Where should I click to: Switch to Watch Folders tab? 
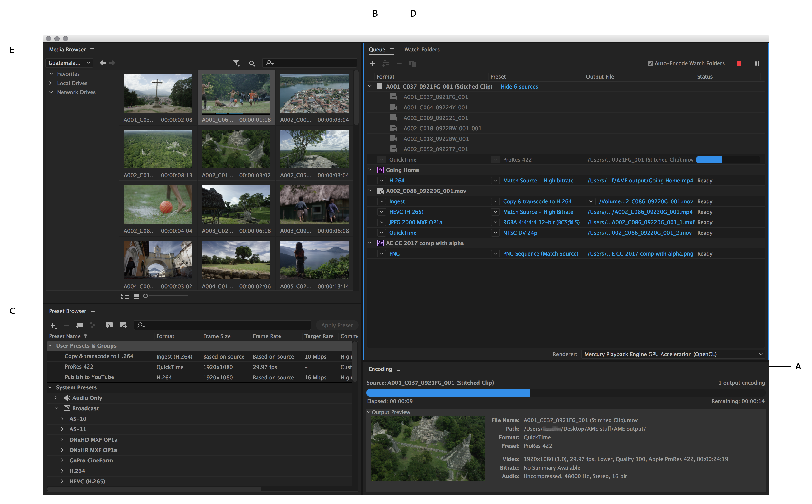(422, 49)
